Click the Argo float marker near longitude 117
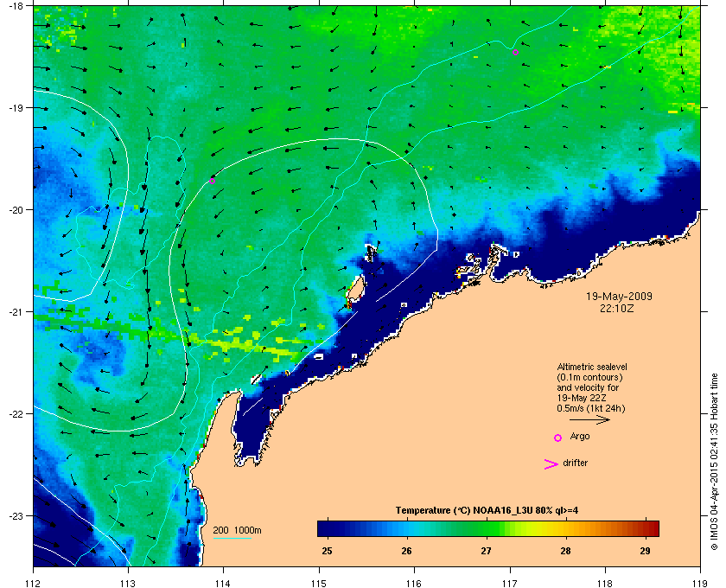Viewport: 726px width, 588px height. coord(515,53)
